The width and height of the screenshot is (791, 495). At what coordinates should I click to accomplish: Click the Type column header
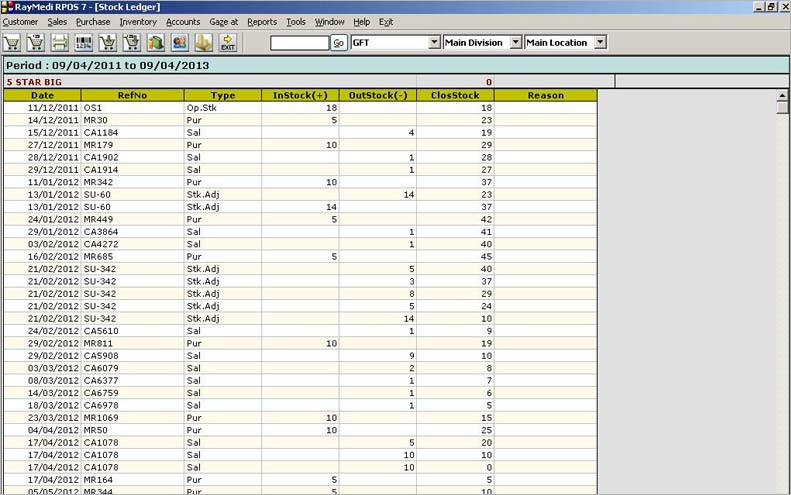click(x=223, y=95)
